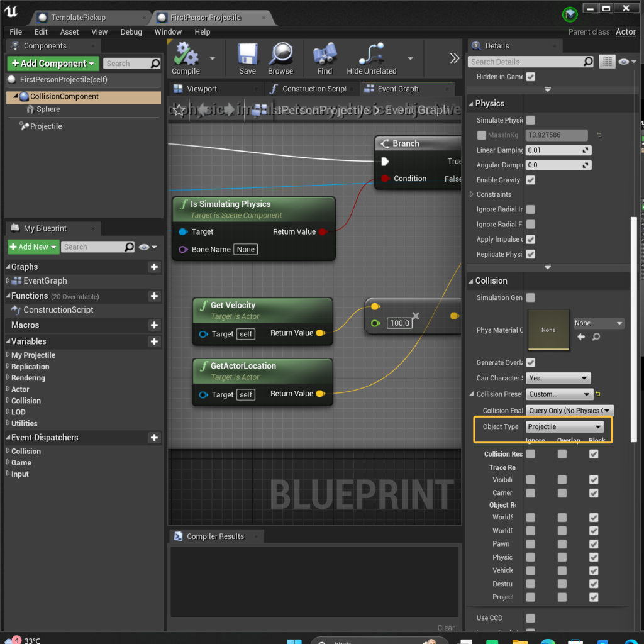Screen dimensions: 644x644
Task: Open Collision Presets Custom dropdown
Action: [560, 394]
